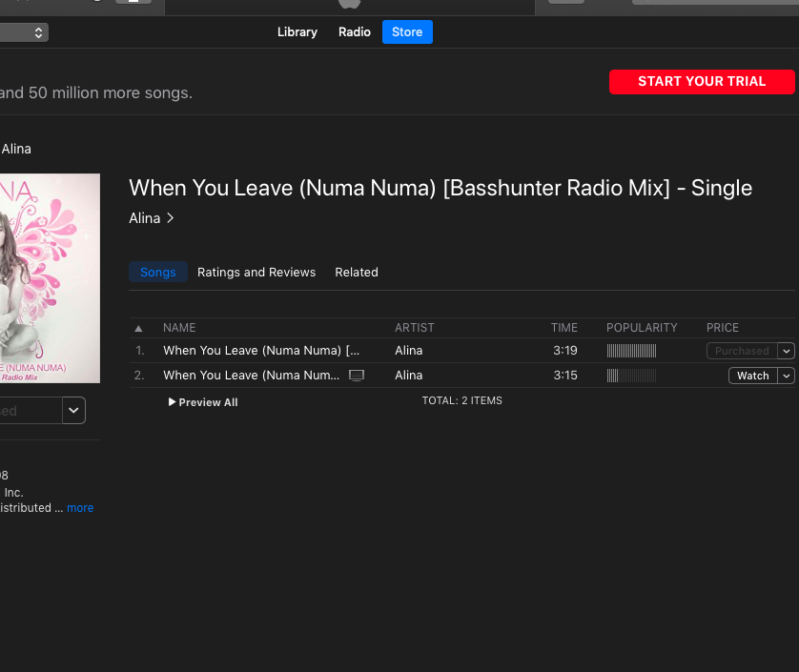Screen dimensions: 799x672
Task: Show the Related tab
Action: click(357, 272)
